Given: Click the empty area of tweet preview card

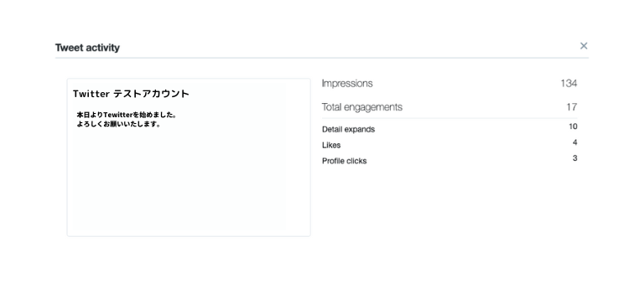Looking at the screenshot, I should pyautogui.click(x=189, y=184).
